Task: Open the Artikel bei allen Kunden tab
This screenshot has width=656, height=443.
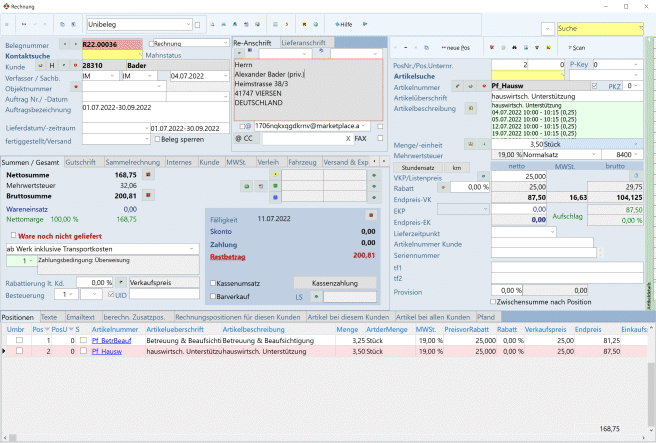Action: [x=433, y=317]
